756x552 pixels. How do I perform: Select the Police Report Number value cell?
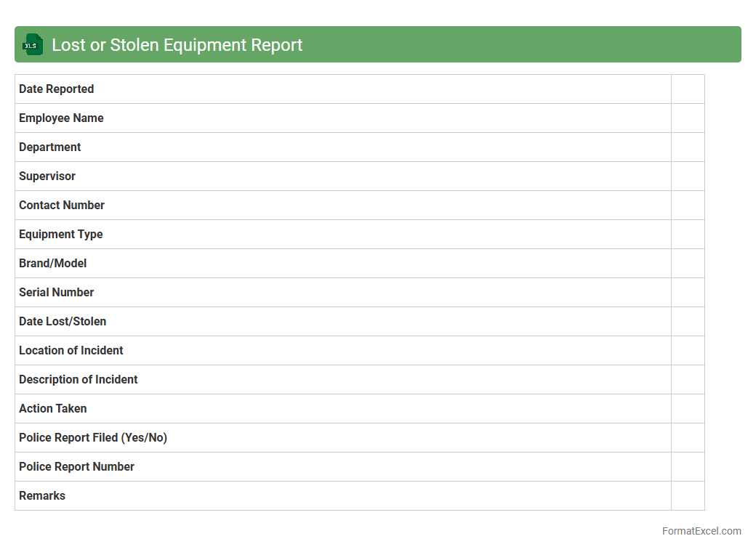688,467
